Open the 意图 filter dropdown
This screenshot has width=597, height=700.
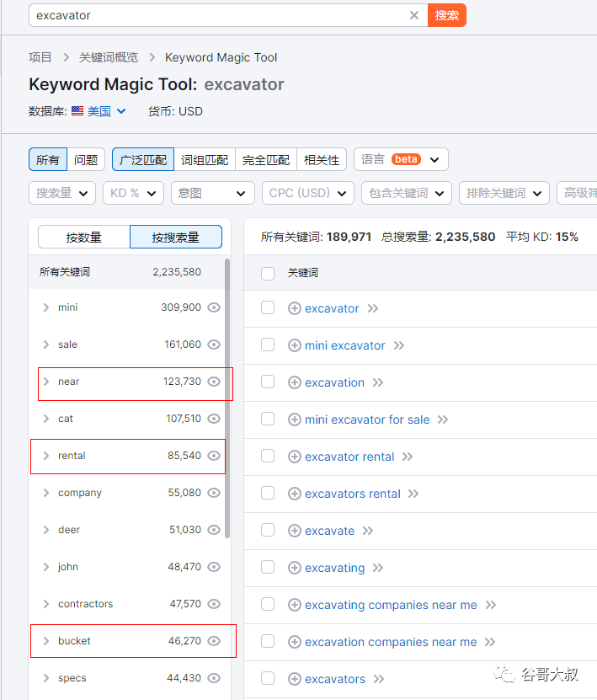click(x=213, y=193)
